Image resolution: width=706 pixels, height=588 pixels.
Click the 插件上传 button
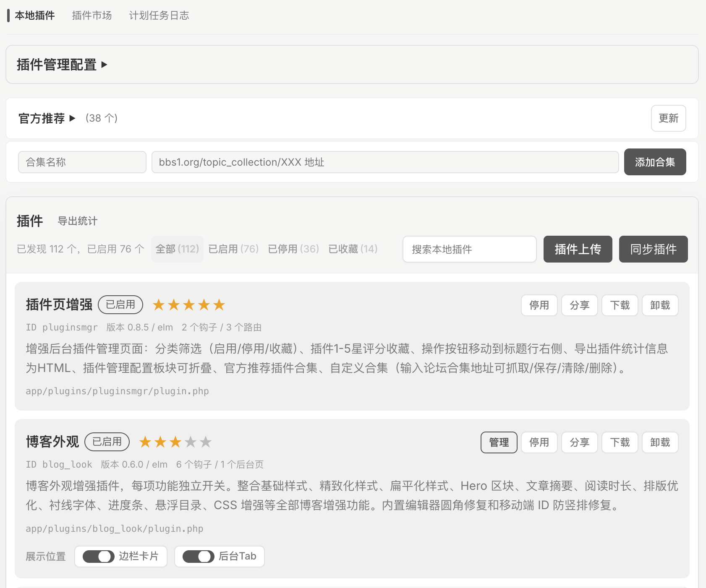coord(578,249)
